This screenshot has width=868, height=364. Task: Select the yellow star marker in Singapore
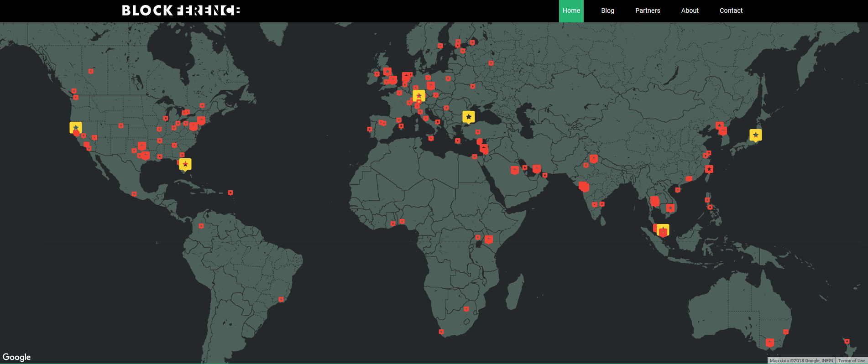tap(663, 230)
